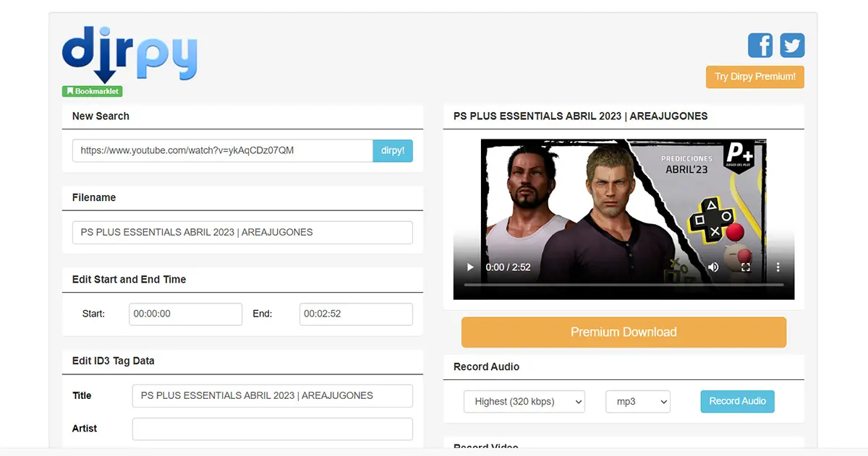Image resolution: width=868 pixels, height=456 pixels.
Task: Click the Filename section heading
Action: pyautogui.click(x=94, y=198)
